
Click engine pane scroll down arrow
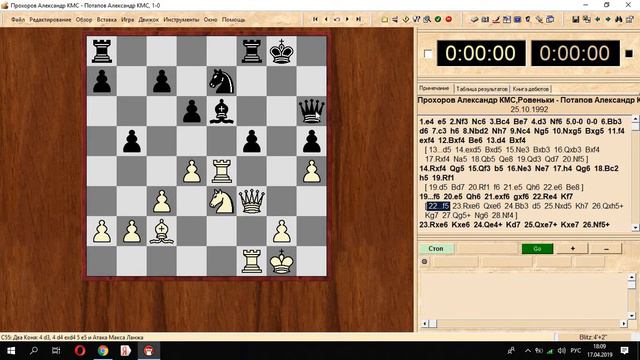coord(631,316)
